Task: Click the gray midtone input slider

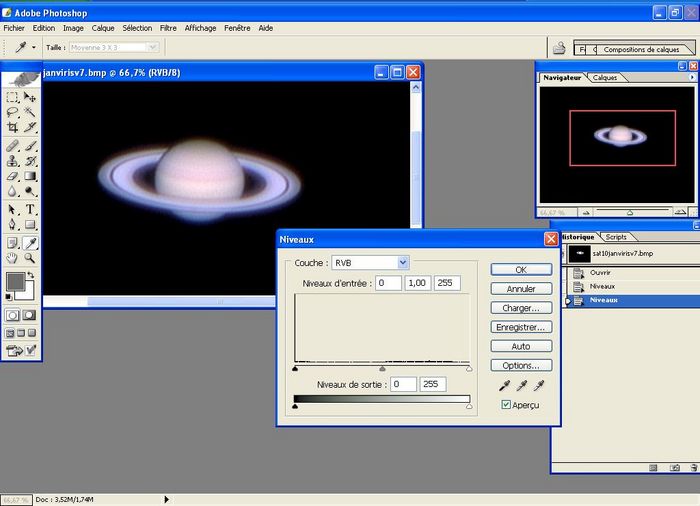Action: [382, 368]
